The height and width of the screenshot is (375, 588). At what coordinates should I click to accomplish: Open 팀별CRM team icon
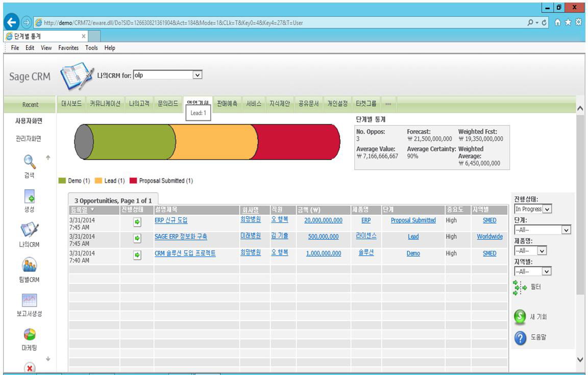[30, 265]
